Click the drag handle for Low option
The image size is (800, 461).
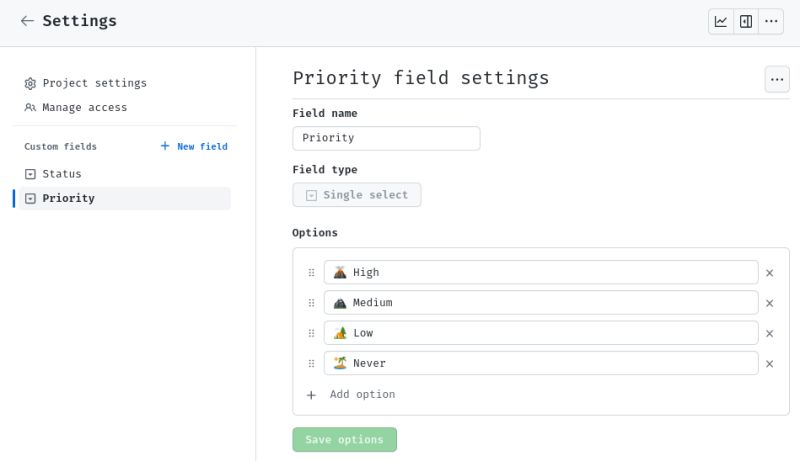pyautogui.click(x=311, y=333)
